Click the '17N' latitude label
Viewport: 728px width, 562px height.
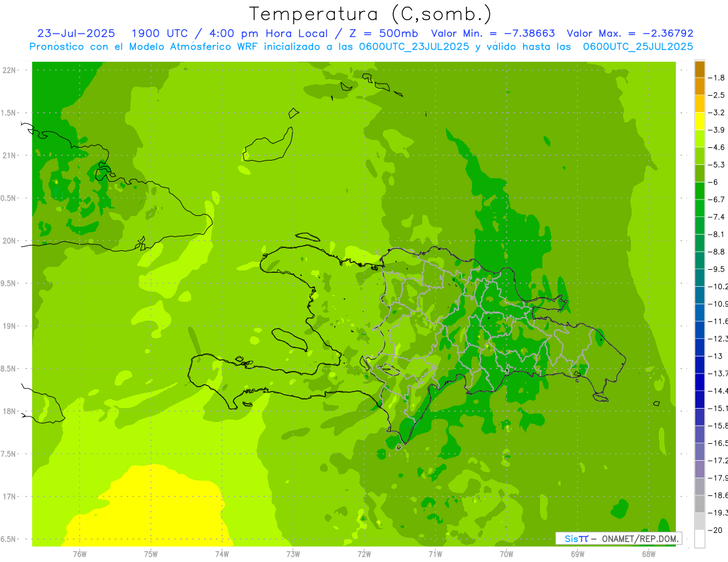click(10, 497)
